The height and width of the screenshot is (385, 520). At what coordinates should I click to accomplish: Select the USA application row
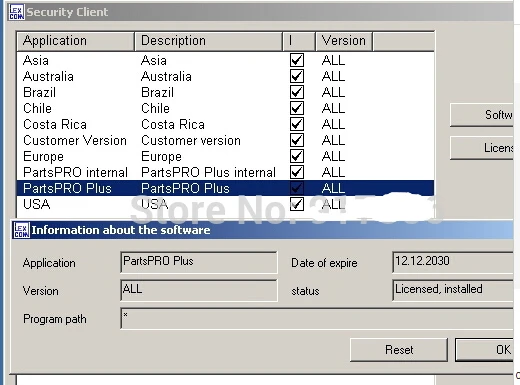coord(225,204)
